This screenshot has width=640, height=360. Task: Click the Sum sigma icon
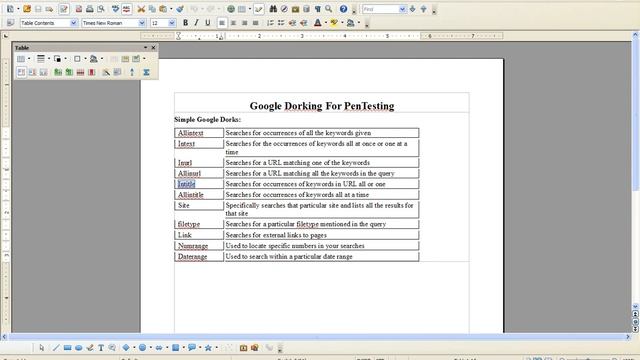[x=146, y=72]
